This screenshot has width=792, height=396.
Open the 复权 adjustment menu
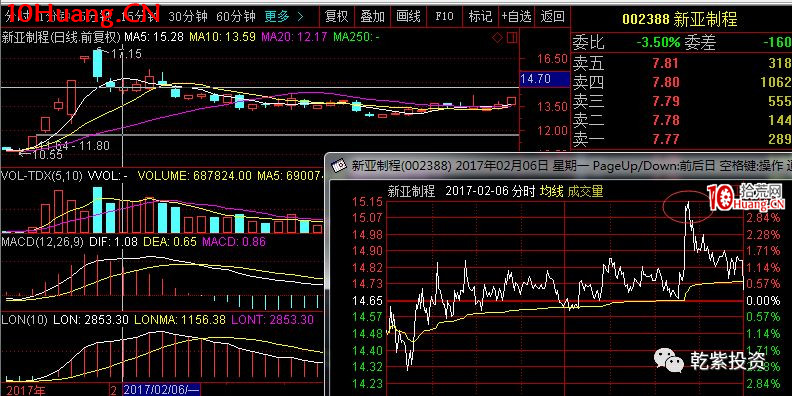(x=336, y=17)
